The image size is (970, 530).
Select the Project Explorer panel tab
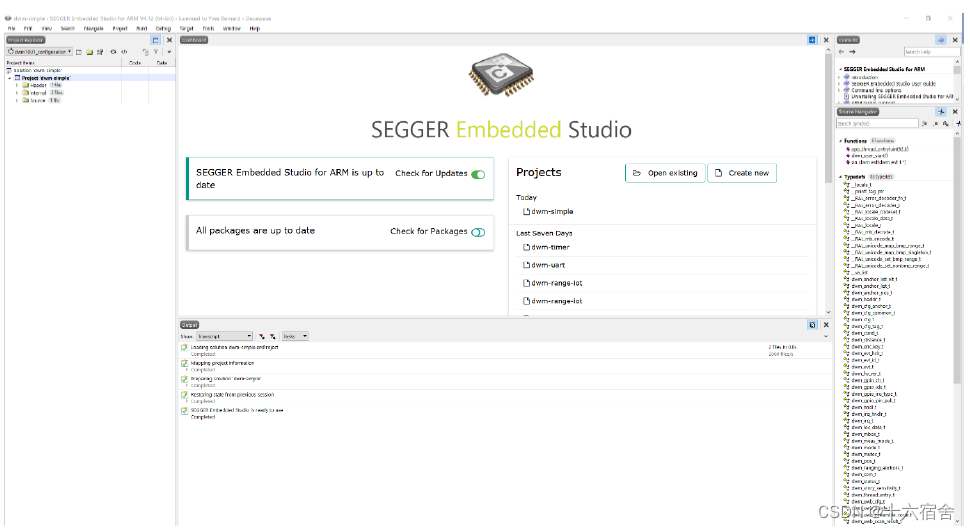point(25,40)
